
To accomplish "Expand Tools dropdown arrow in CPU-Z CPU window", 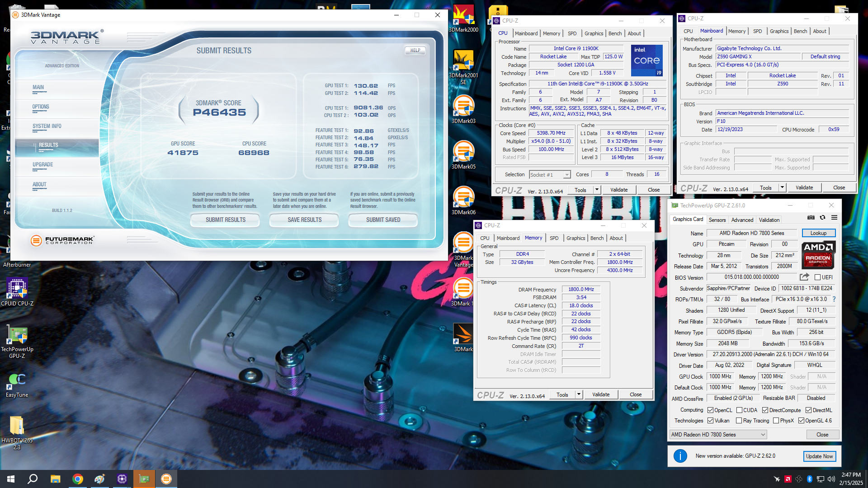I will point(597,190).
